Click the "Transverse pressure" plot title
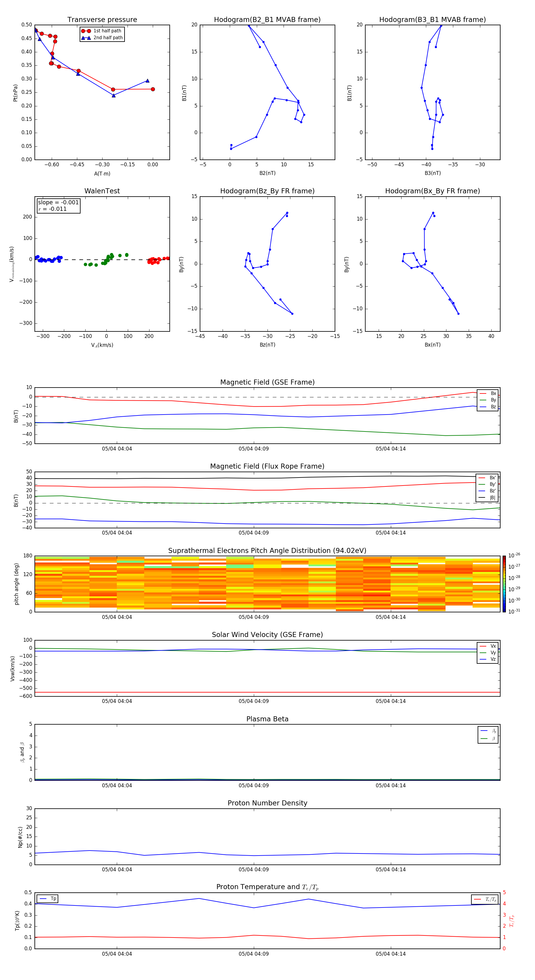This screenshot has height=980, width=535. click(102, 19)
